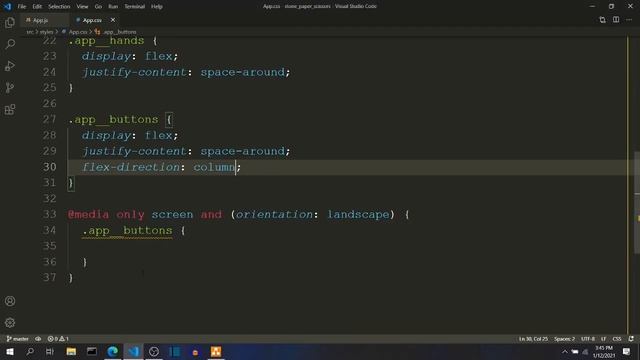The height and width of the screenshot is (360, 640).
Task: Open the Search view in activity bar
Action: (x=10, y=44)
